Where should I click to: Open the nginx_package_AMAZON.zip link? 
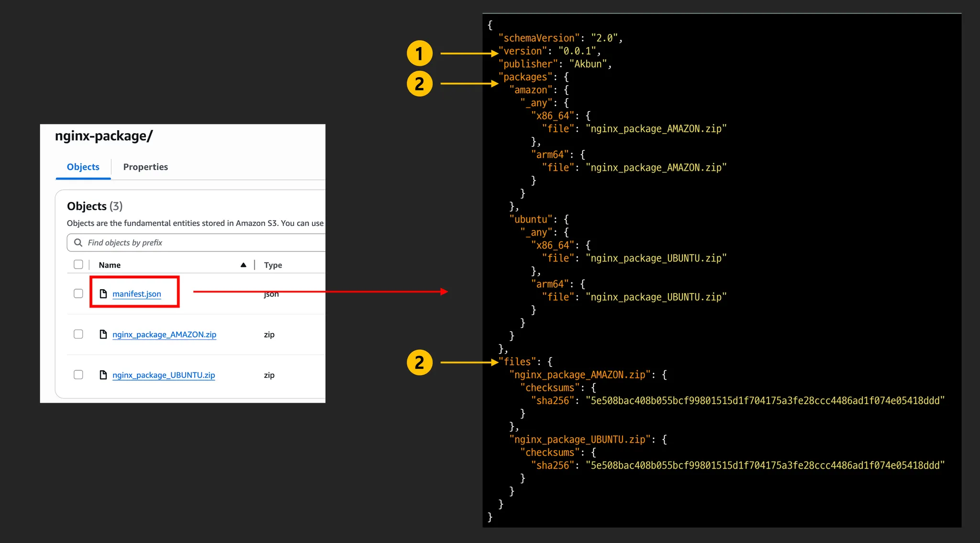164,335
